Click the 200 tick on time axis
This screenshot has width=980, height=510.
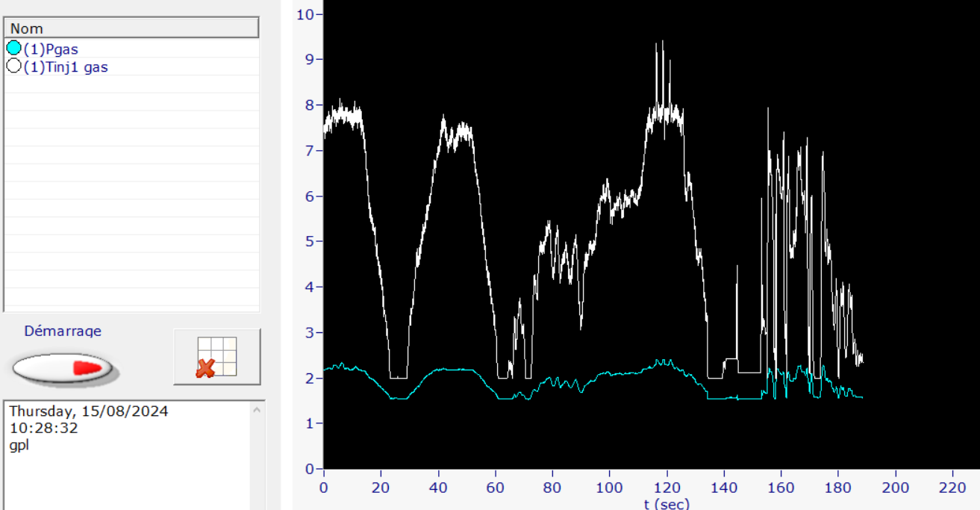tap(895, 488)
